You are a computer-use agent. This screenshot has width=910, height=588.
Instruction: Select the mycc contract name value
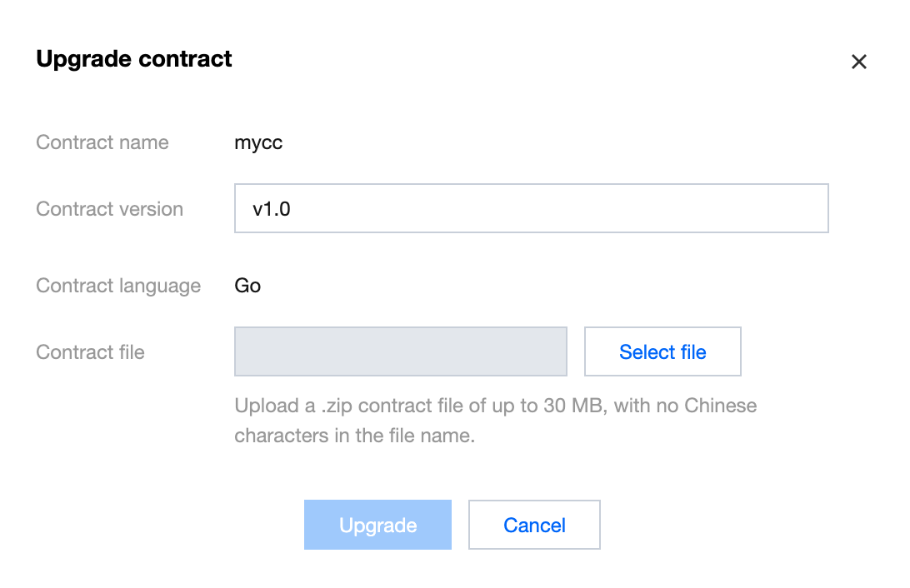click(x=258, y=142)
